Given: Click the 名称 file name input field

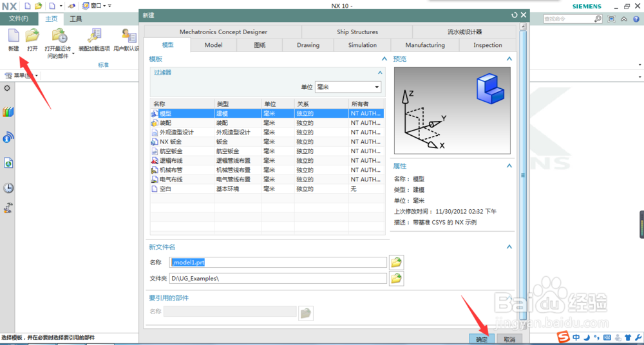Looking at the screenshot, I should [x=278, y=263].
